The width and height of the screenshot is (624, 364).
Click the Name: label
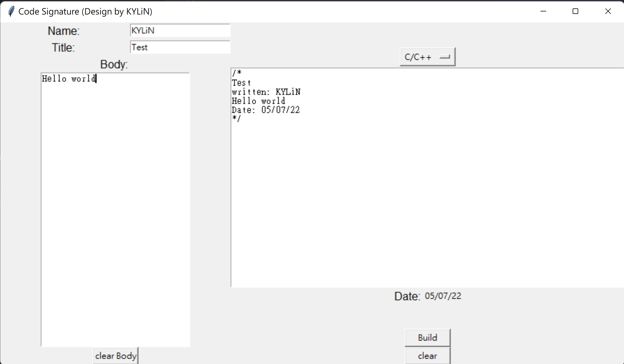point(64,31)
